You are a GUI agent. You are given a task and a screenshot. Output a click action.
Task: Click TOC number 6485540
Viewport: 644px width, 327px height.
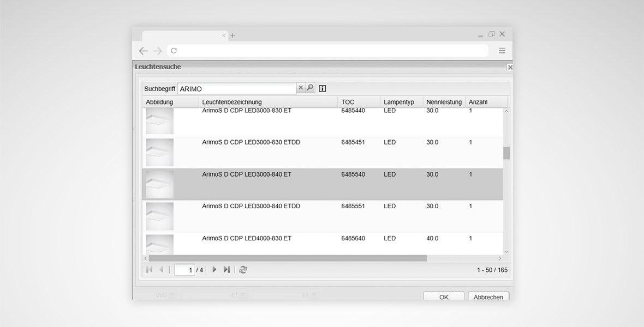point(353,174)
